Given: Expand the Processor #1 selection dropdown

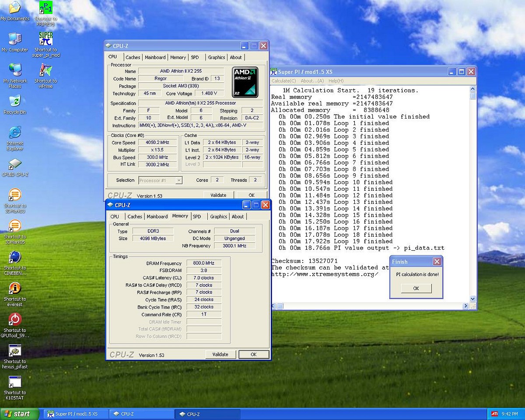Looking at the screenshot, I should [x=178, y=180].
